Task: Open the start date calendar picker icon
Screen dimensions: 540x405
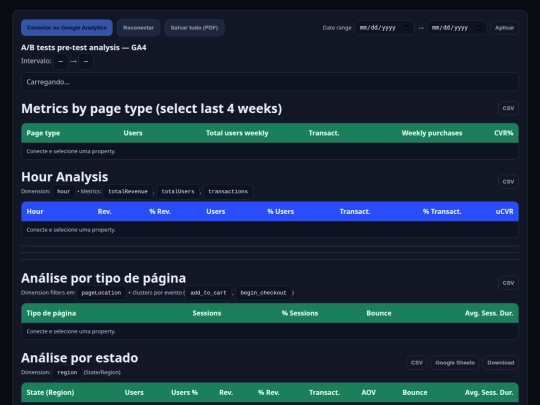Action: pos(406,28)
